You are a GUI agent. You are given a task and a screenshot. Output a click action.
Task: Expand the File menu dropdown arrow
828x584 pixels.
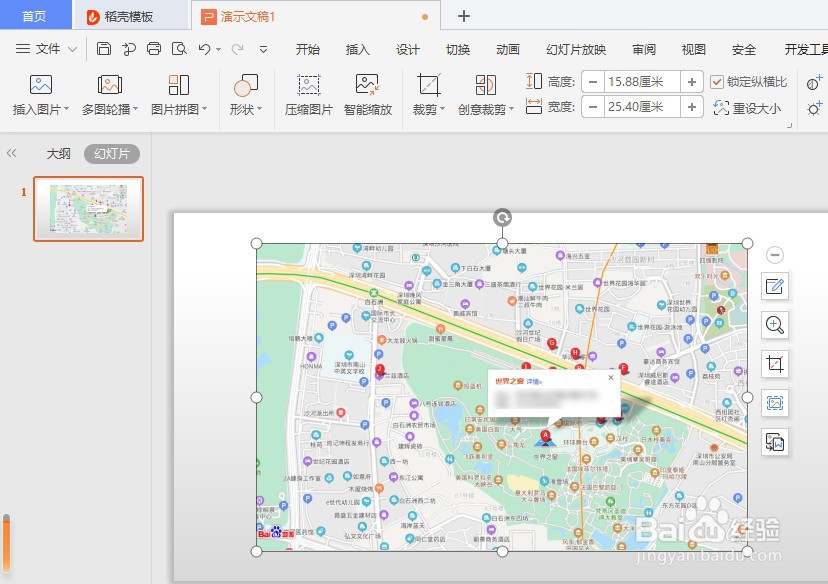click(x=73, y=49)
